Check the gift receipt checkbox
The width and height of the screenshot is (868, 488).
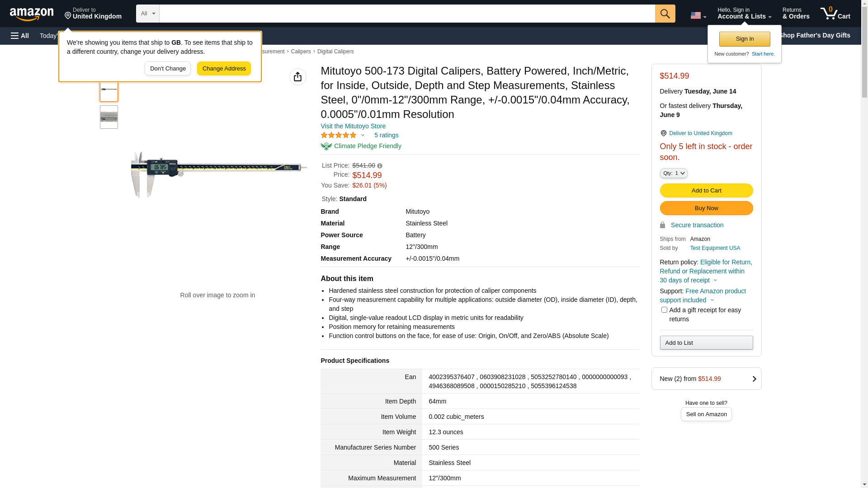click(664, 310)
